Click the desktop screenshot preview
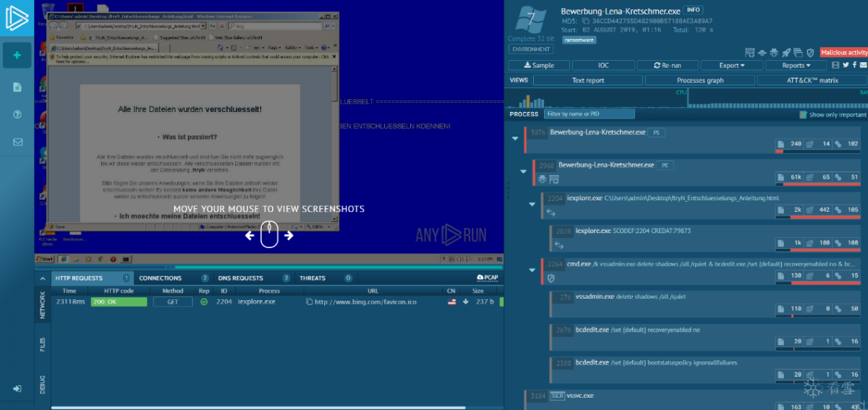This screenshot has height=410, width=868. [x=268, y=132]
